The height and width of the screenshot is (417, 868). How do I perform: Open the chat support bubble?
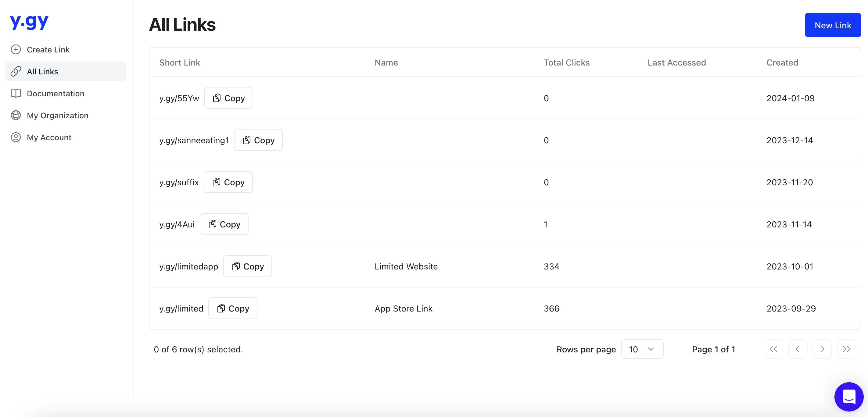pos(848,397)
